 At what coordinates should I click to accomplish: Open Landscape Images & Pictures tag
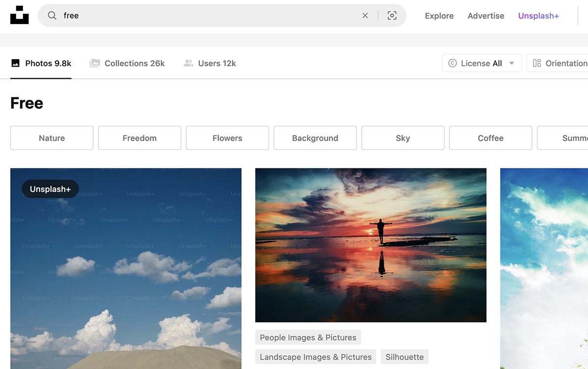(x=316, y=357)
